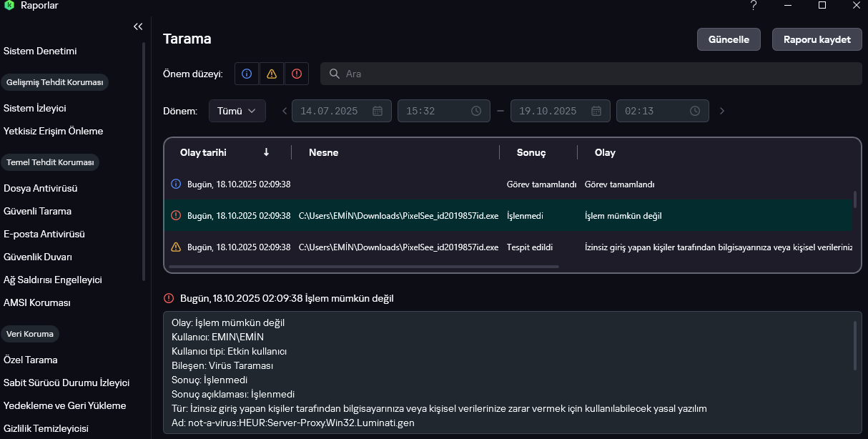The width and height of the screenshot is (868, 439).
Task: Toggle the yellow warning severity filter
Action: click(272, 74)
